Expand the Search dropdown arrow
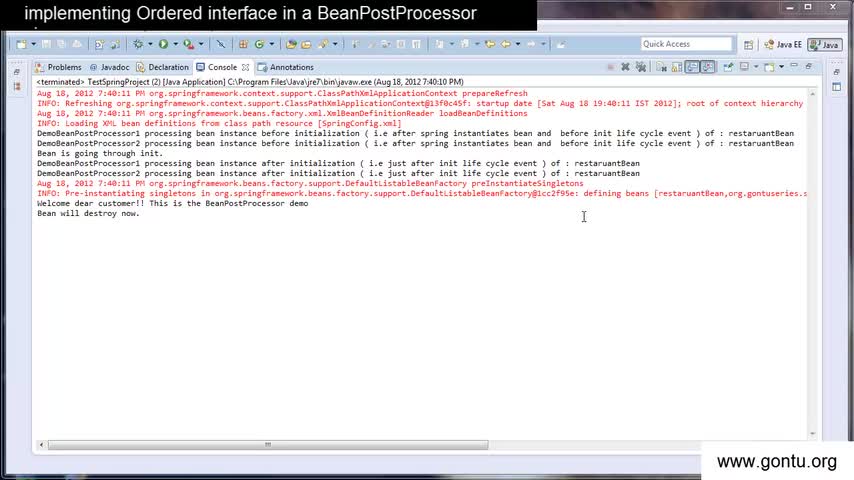The image size is (854, 480). pos(335,44)
